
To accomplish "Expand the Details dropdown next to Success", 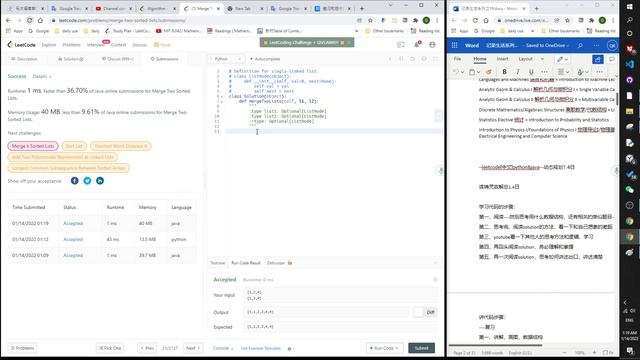I will [42, 76].
